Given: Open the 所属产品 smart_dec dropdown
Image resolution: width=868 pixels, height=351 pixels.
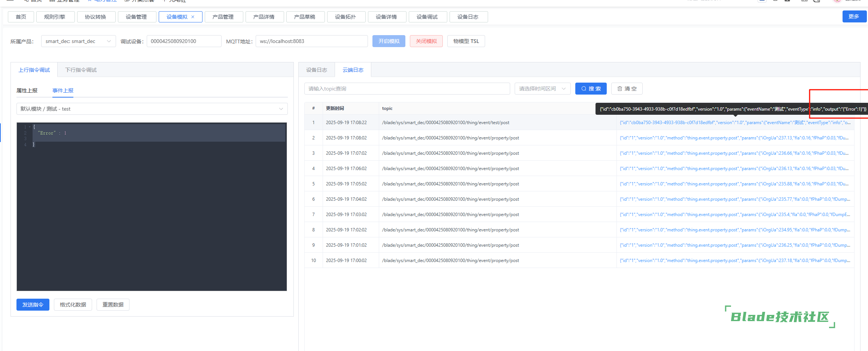Looking at the screenshot, I should pyautogui.click(x=78, y=41).
